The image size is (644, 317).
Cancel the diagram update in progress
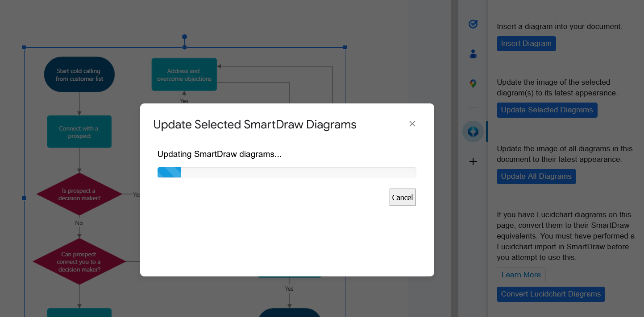tap(402, 197)
